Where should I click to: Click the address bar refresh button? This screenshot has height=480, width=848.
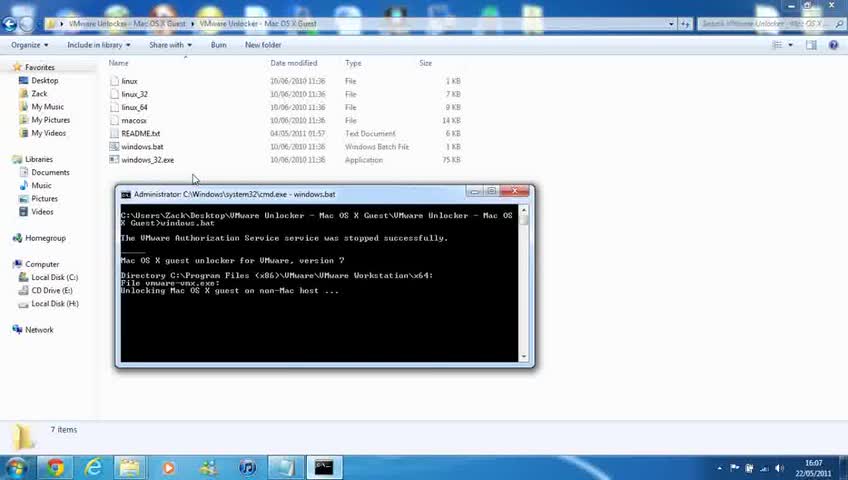point(685,24)
